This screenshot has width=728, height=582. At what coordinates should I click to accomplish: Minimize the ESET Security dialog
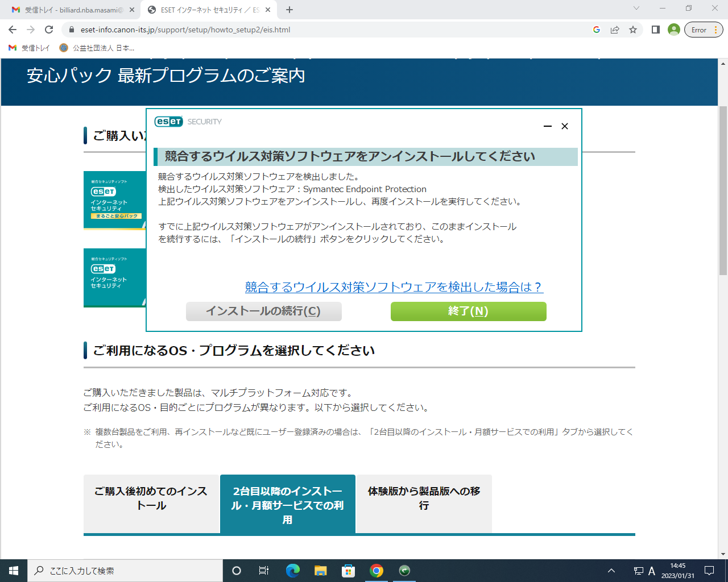point(548,126)
